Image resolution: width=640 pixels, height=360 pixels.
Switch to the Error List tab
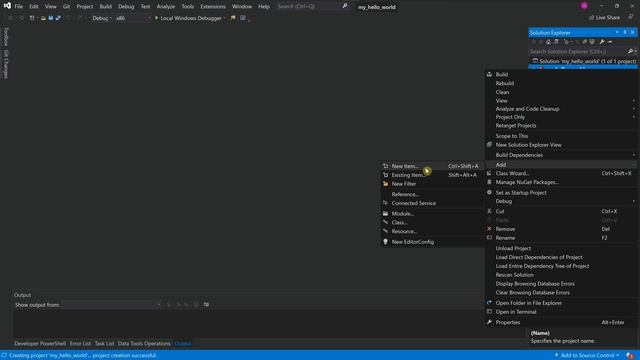[80, 344]
